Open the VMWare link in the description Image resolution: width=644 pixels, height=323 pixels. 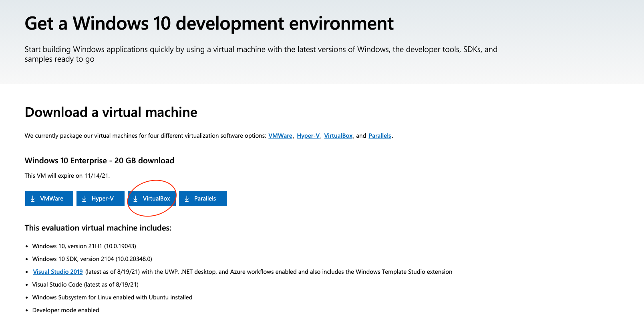(280, 136)
